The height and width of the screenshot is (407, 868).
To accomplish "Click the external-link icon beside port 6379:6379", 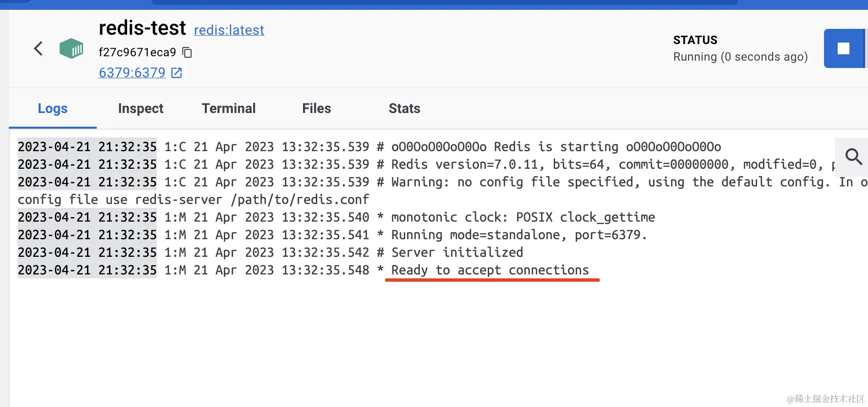I will 176,73.
